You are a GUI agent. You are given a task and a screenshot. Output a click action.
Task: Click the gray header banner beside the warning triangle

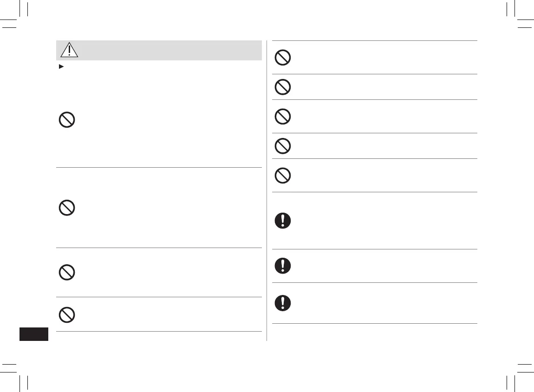tap(167, 50)
